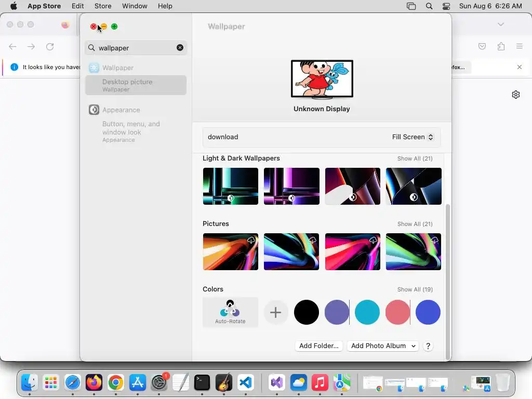Open the Edit menu
Viewport: 532px width, 399px height.
[x=78, y=6]
